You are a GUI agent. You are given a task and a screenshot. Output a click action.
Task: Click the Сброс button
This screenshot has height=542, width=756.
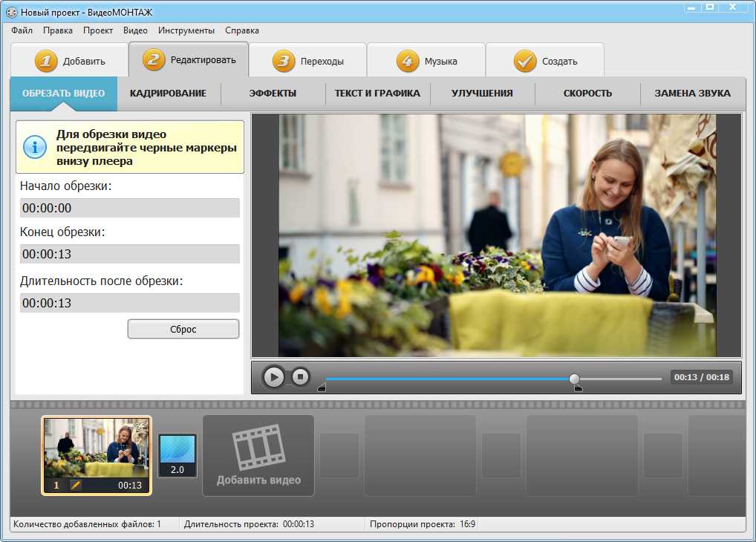pos(183,329)
